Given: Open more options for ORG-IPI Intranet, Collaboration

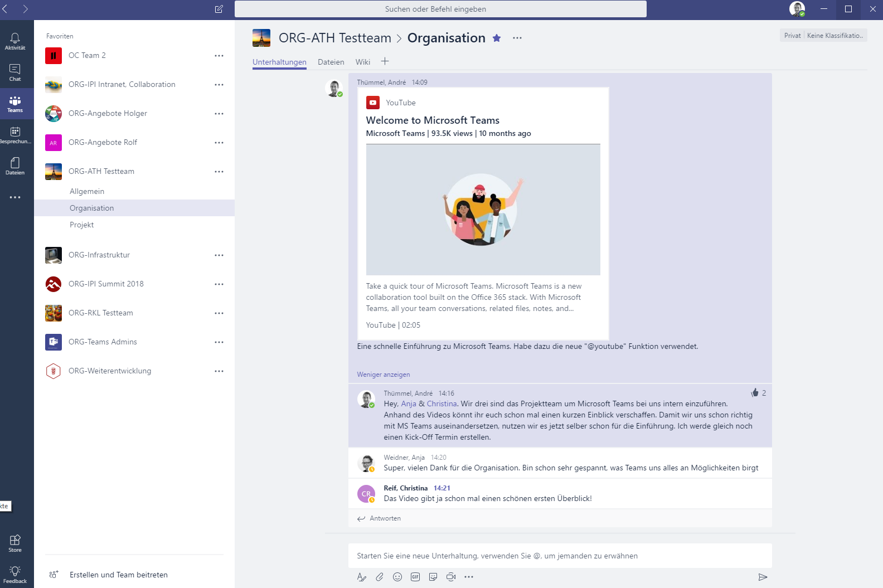Looking at the screenshot, I should [x=219, y=85].
